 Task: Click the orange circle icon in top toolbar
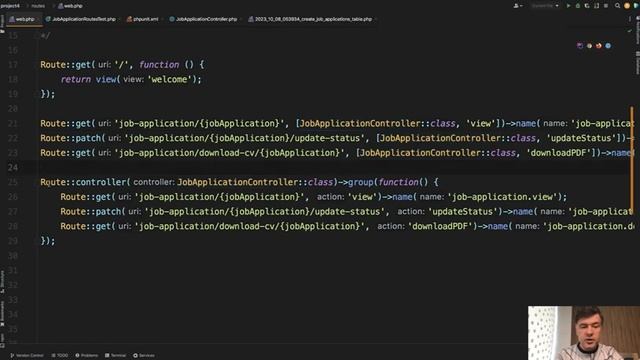[x=627, y=6]
